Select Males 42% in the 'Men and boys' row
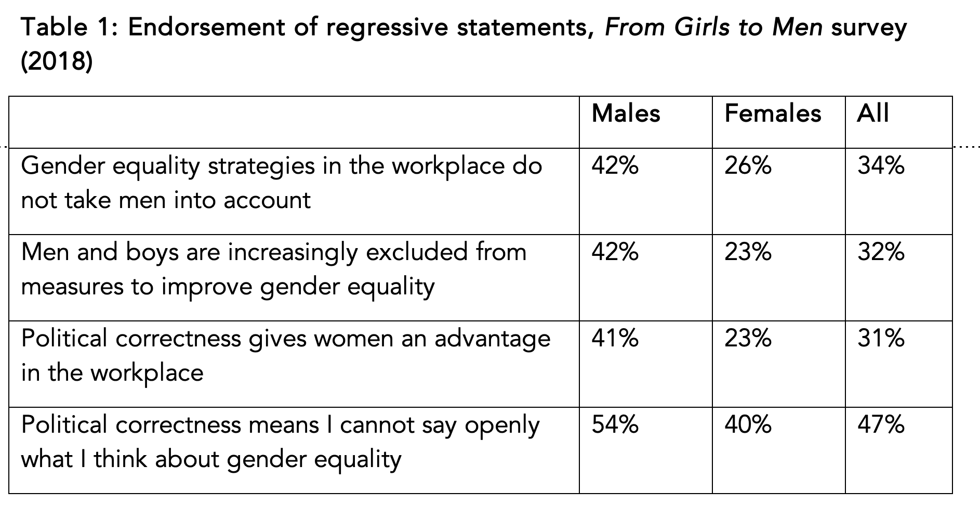 coord(615,253)
